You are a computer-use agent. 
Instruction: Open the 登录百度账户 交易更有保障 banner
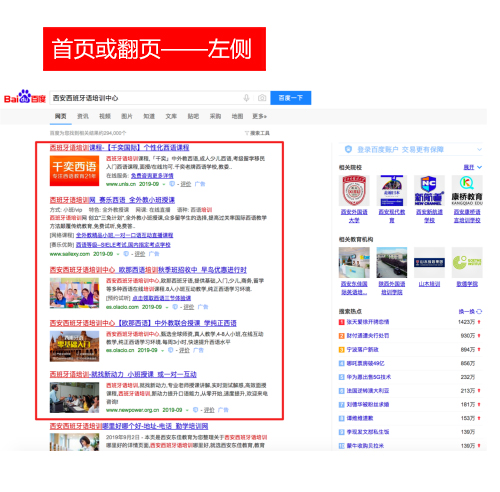click(411, 149)
